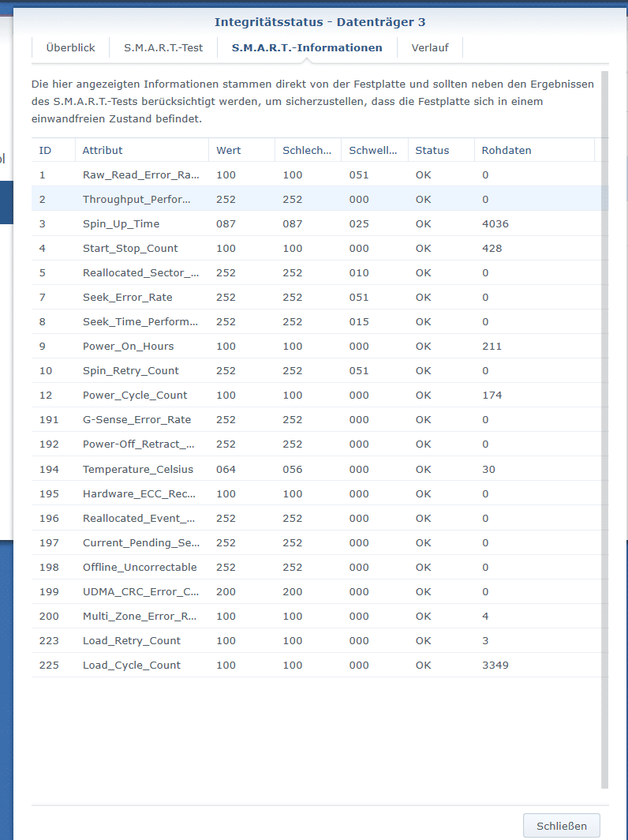Select the Power-Off_Retract_... row
Screen dimensions: 628x840
click(x=320, y=444)
